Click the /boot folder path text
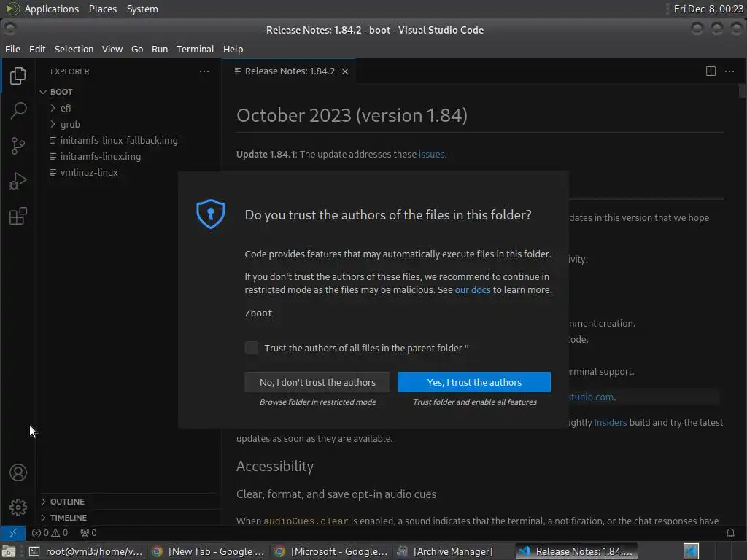 click(x=259, y=314)
